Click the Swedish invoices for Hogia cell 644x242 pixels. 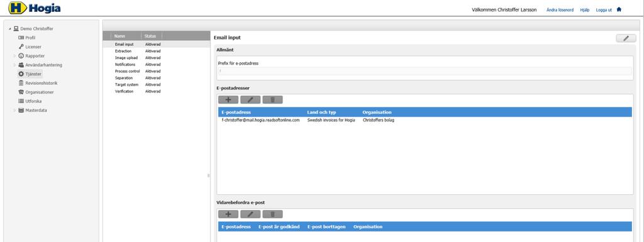click(331, 120)
